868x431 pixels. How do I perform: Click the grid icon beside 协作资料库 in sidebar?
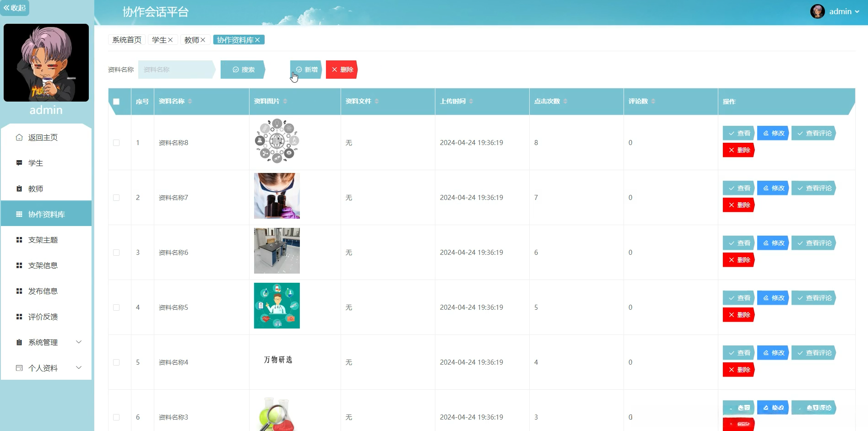coord(19,214)
